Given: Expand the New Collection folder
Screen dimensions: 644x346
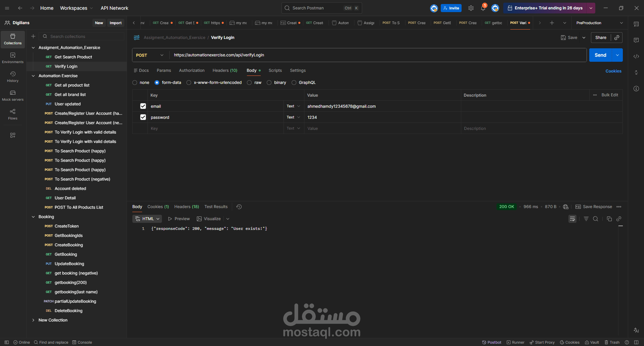Looking at the screenshot, I should coord(33,320).
